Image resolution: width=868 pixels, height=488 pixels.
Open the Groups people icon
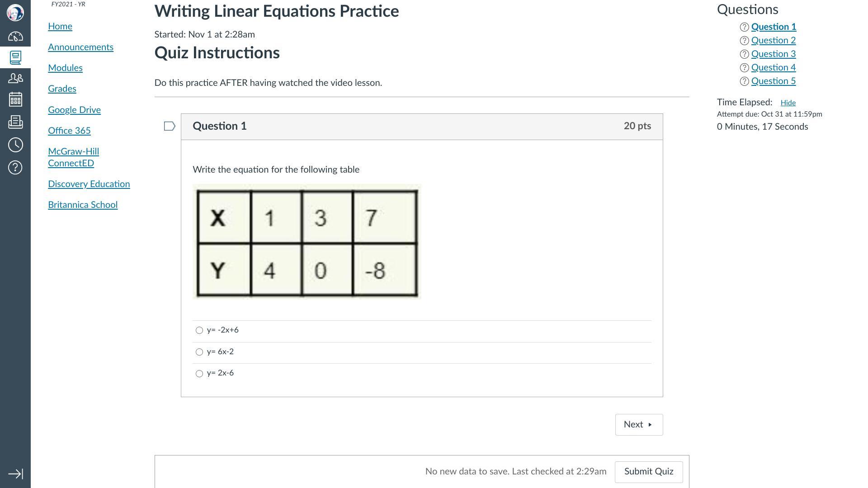(x=15, y=78)
